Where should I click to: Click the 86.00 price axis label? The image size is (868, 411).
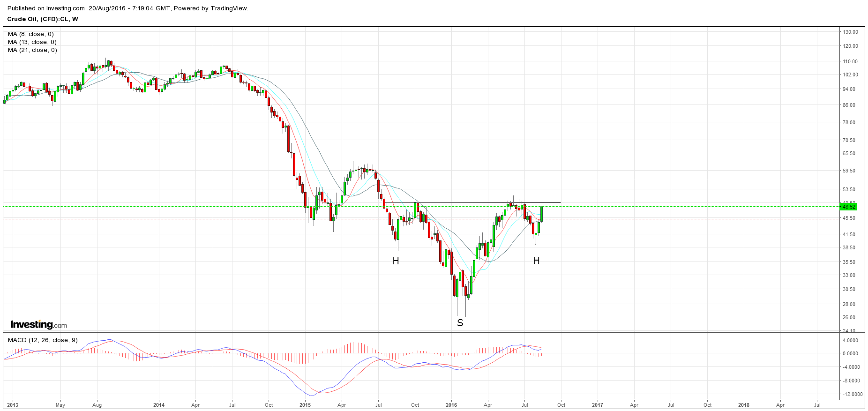click(x=849, y=105)
